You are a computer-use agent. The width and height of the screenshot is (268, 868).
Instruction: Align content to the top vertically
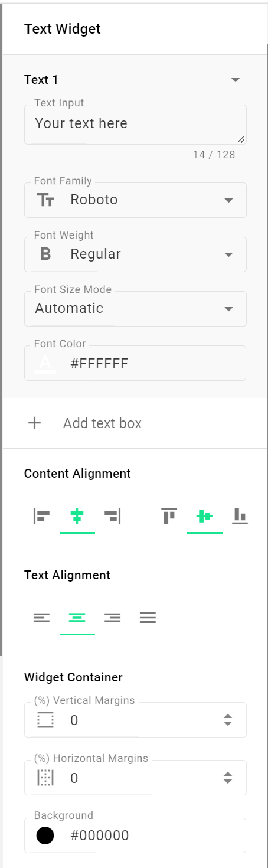(x=169, y=516)
